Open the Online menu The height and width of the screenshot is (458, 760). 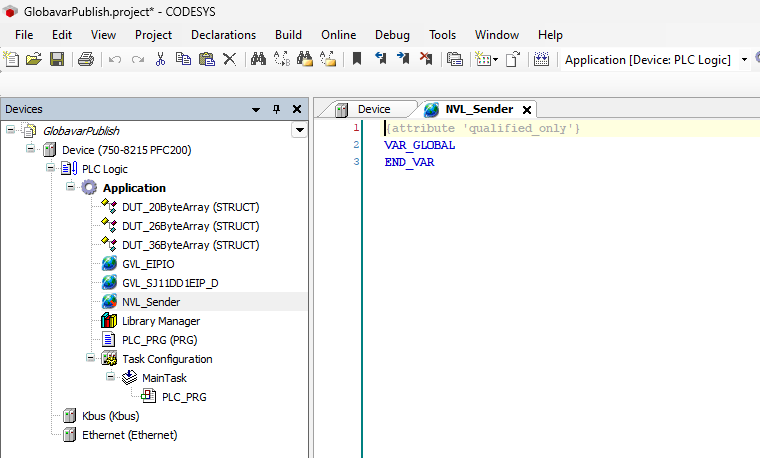[338, 35]
